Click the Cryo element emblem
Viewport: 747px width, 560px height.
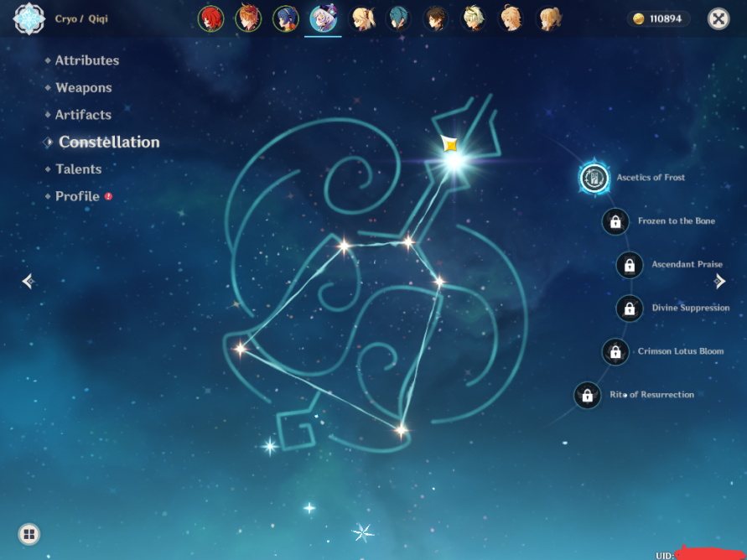point(29,18)
